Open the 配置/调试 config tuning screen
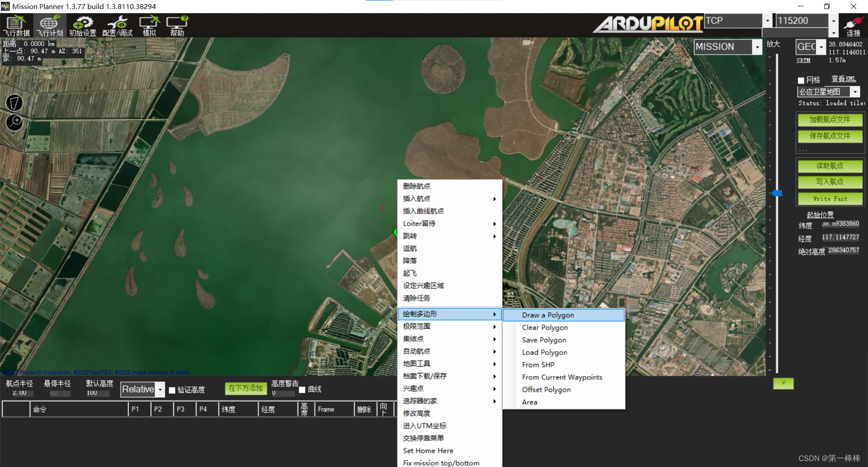Image resolution: width=868 pixels, height=467 pixels. pyautogui.click(x=118, y=26)
